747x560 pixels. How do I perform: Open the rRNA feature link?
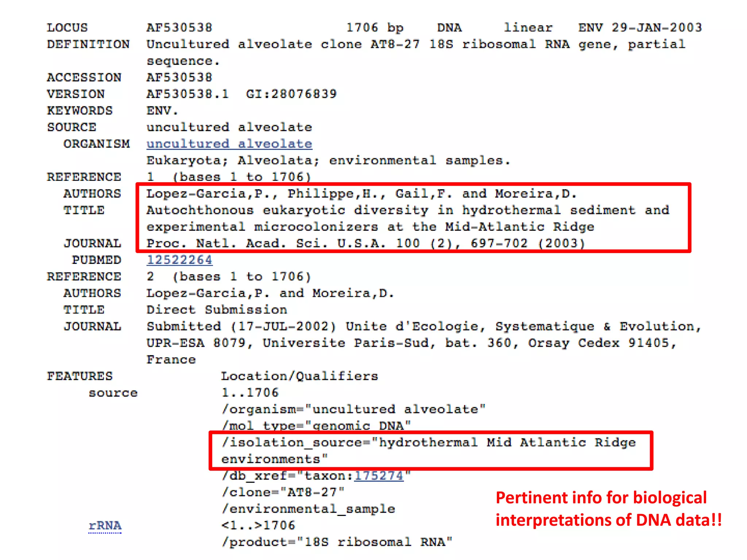coord(105,526)
